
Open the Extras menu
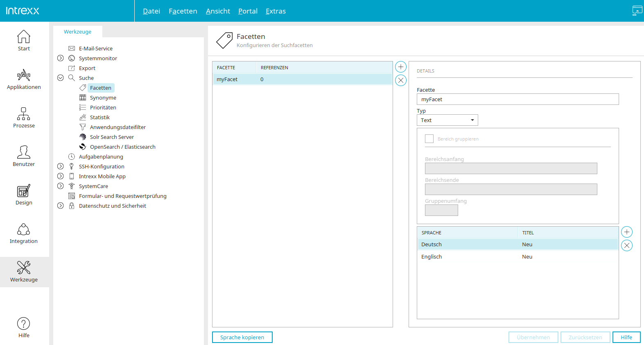276,11
